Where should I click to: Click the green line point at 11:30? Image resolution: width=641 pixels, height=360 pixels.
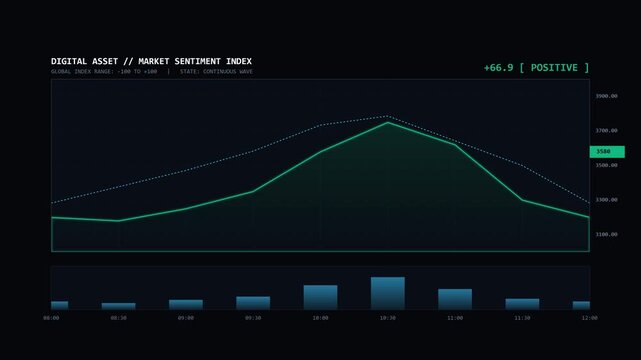pyautogui.click(x=522, y=200)
